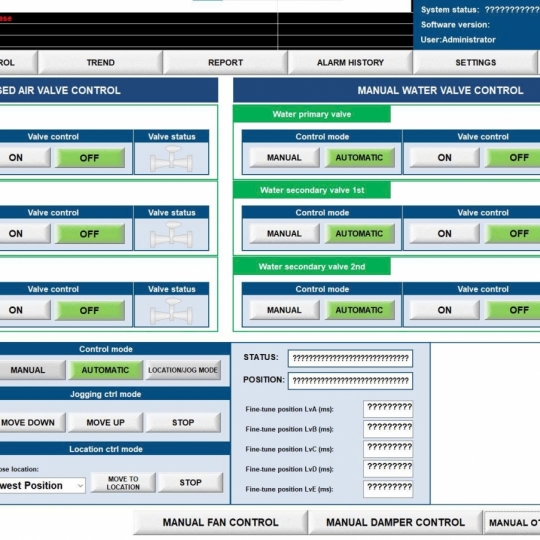Click Fine-tune position LvA field
The height and width of the screenshot is (540, 540).
click(388, 409)
